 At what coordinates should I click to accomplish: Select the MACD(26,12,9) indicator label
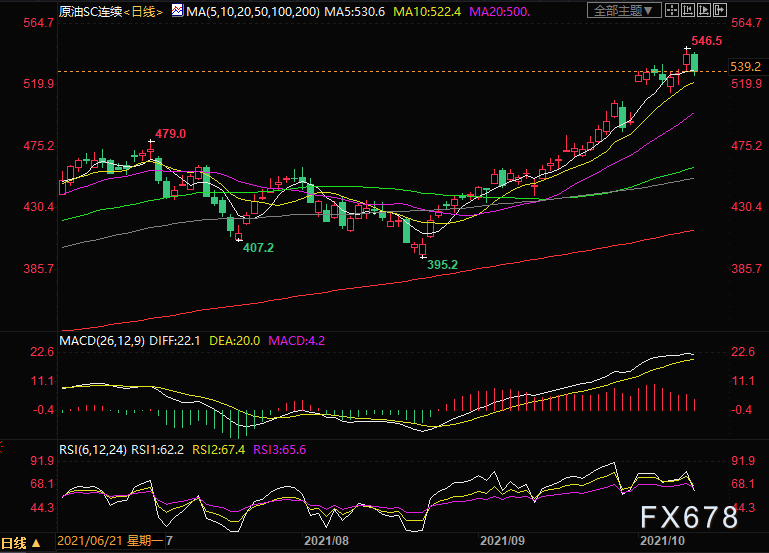coord(102,341)
